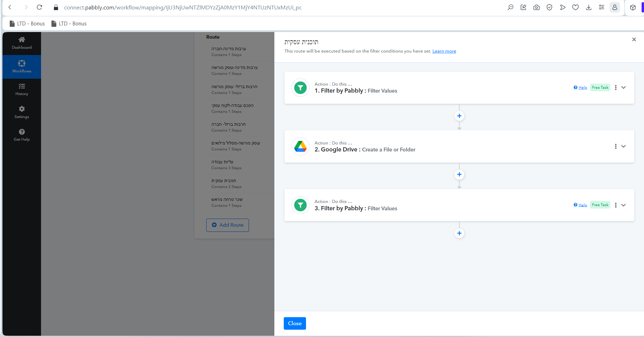644x337 pixels.
Task: Click the shield protection icon
Action: click(549, 7)
